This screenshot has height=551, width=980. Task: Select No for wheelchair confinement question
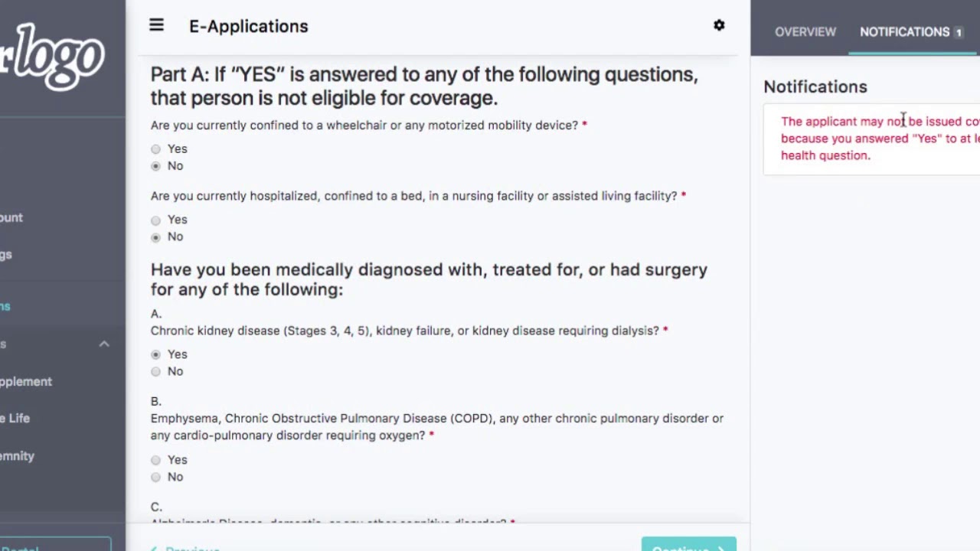coord(156,166)
